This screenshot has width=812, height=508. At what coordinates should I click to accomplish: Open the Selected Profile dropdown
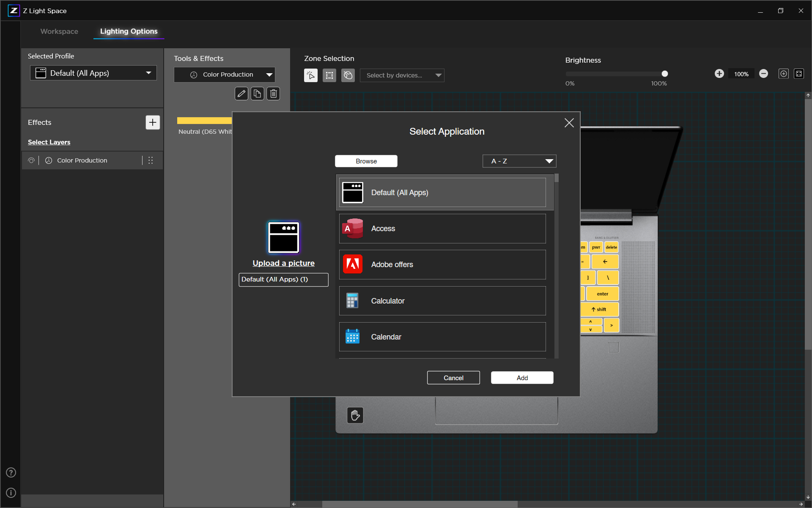(93, 73)
